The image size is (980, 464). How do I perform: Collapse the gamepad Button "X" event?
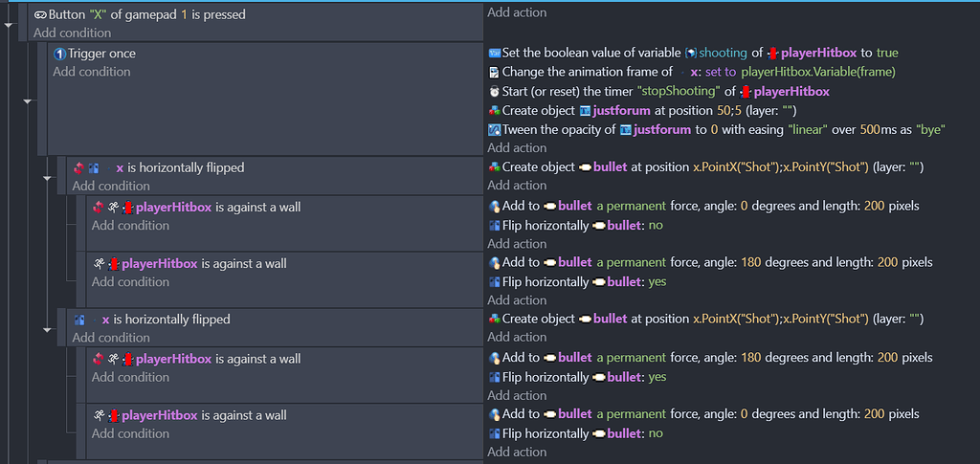(x=8, y=26)
